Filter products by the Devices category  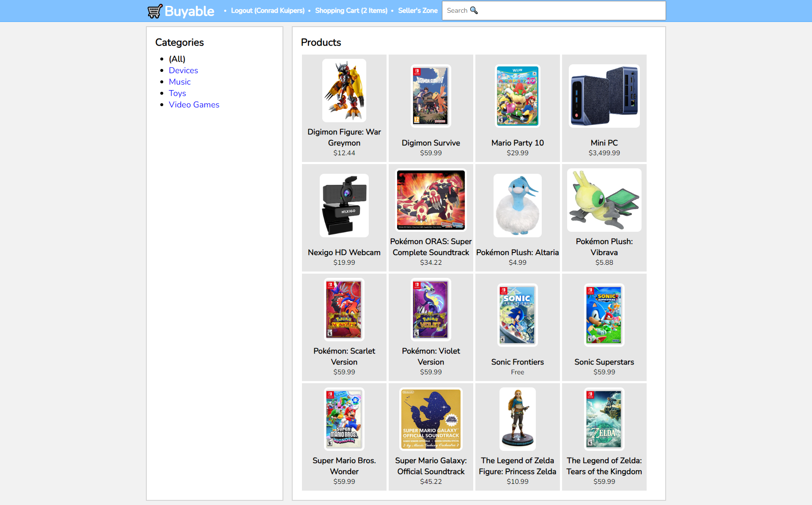(183, 70)
